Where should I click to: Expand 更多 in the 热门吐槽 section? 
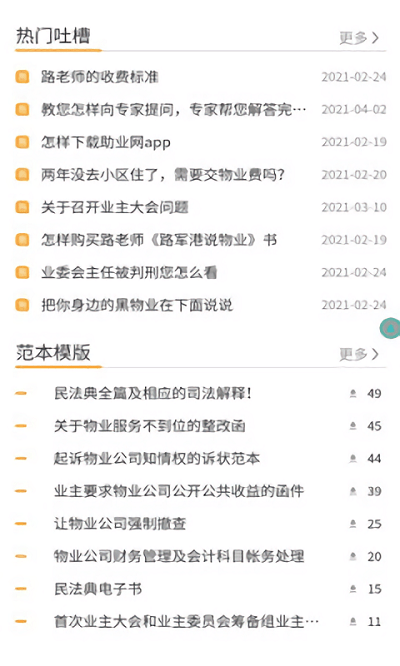(x=359, y=38)
